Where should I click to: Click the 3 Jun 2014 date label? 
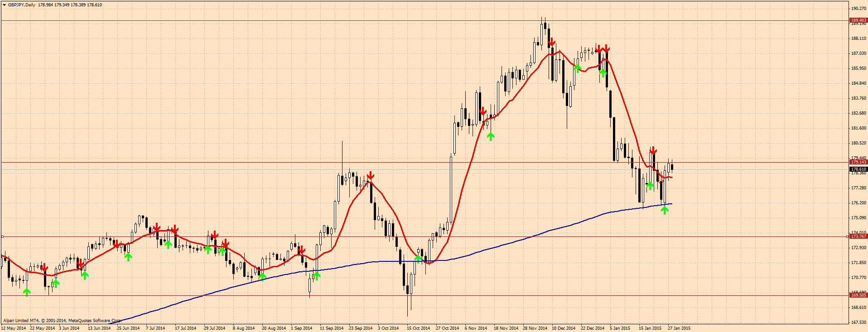pyautogui.click(x=69, y=328)
